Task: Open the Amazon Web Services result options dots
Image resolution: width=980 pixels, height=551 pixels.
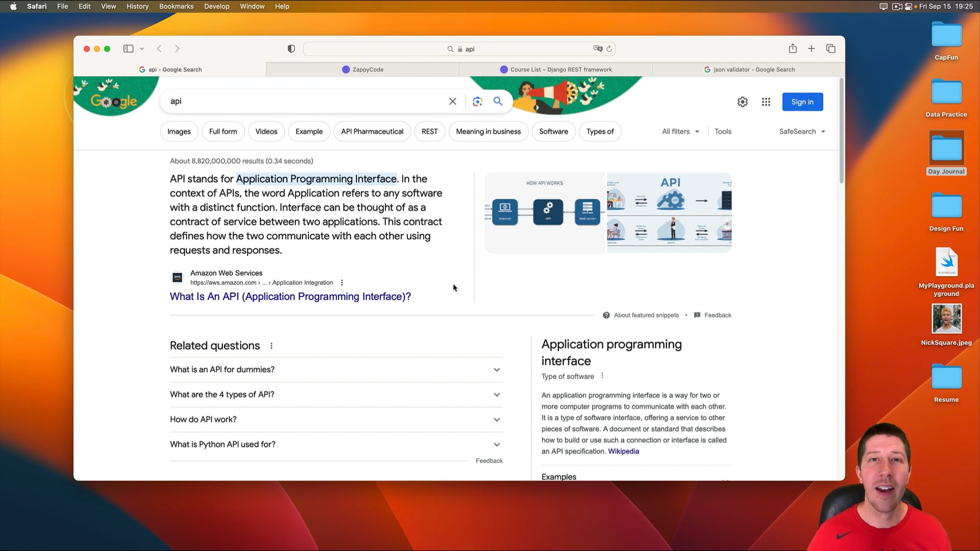Action: [342, 283]
